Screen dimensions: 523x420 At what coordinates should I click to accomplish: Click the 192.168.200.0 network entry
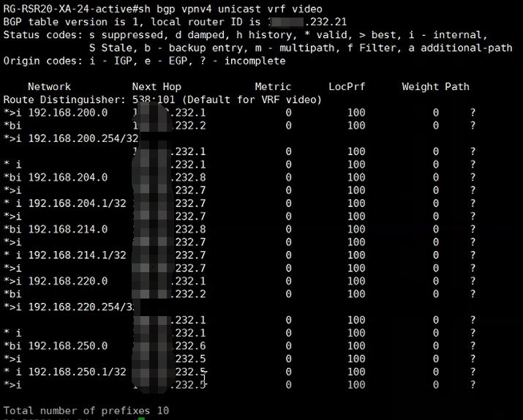pyautogui.click(x=67, y=113)
